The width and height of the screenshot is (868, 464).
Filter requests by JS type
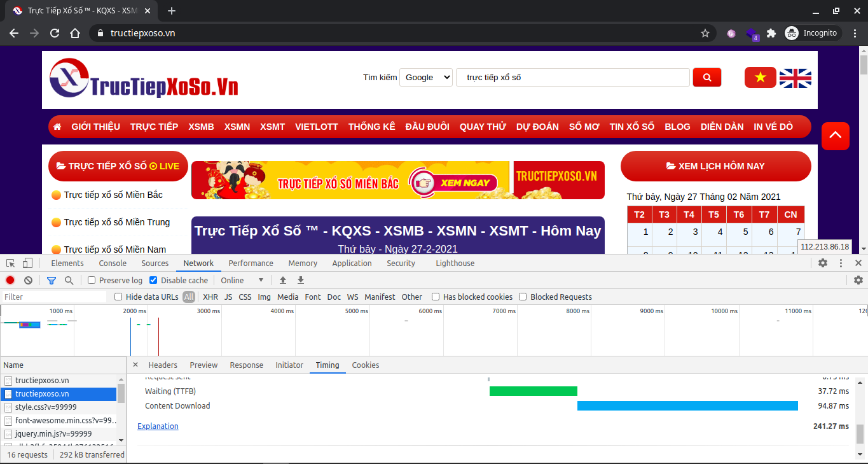pyautogui.click(x=228, y=297)
